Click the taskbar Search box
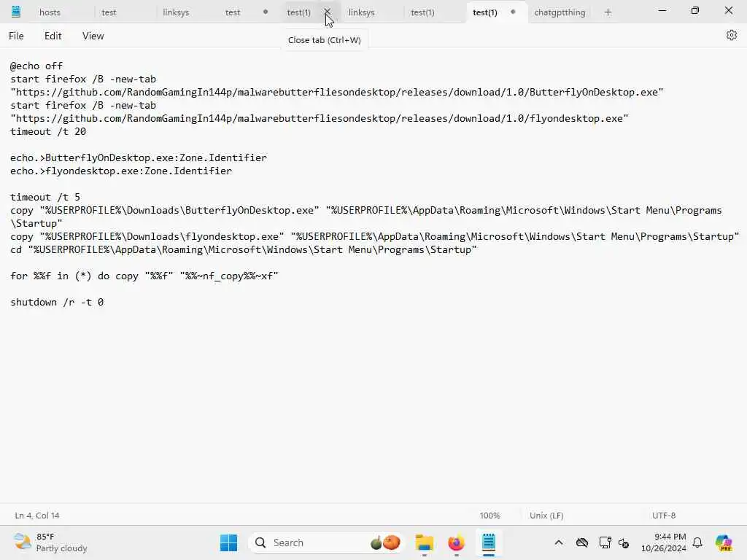This screenshot has width=747, height=560. click(x=327, y=542)
